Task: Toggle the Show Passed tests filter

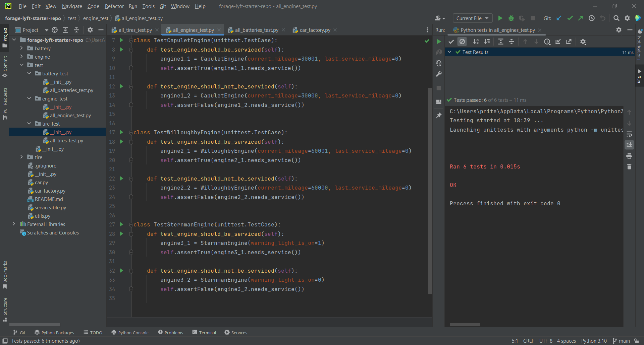Action: pyautogui.click(x=451, y=42)
